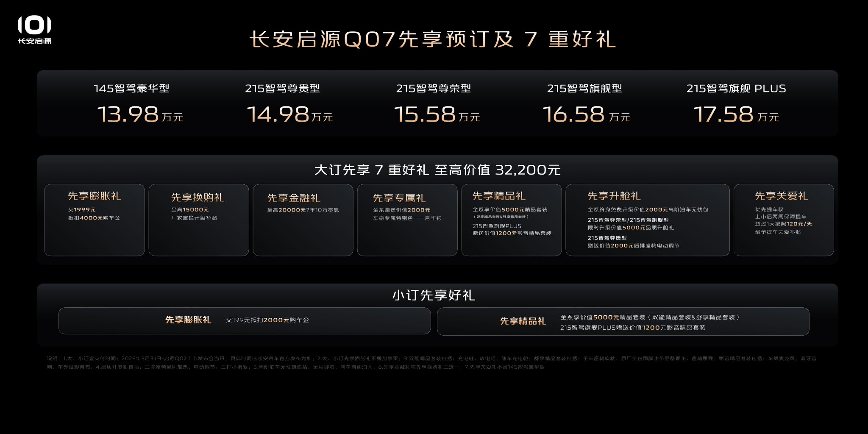The width and height of the screenshot is (868, 434).
Task: Open the 先享换购礼 card
Action: pos(199,220)
